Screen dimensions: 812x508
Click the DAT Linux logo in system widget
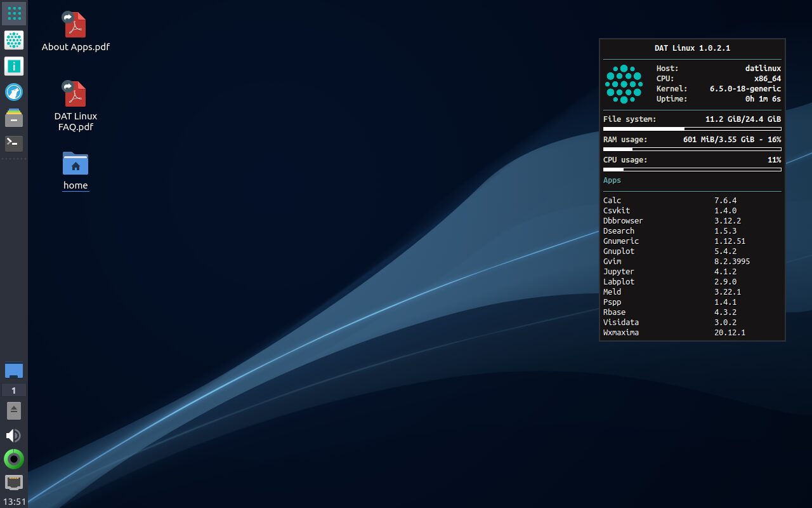pos(624,84)
